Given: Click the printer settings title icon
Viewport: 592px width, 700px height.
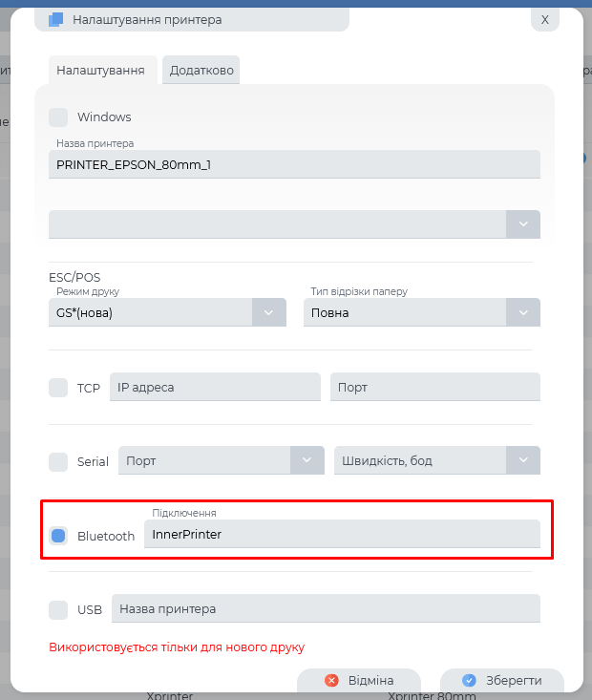Looking at the screenshot, I should [55, 19].
